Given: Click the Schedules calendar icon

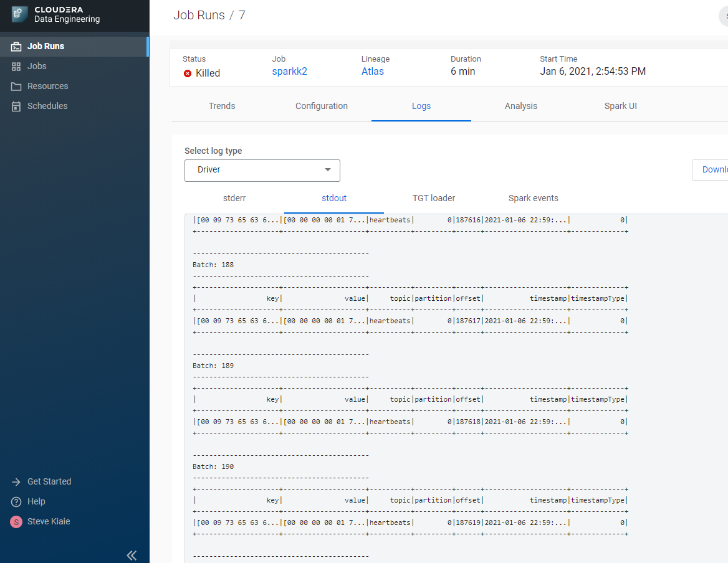Looking at the screenshot, I should [16, 106].
